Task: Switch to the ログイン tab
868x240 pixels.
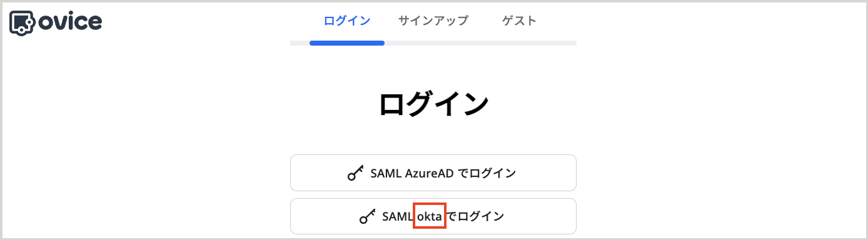Action: [x=347, y=21]
